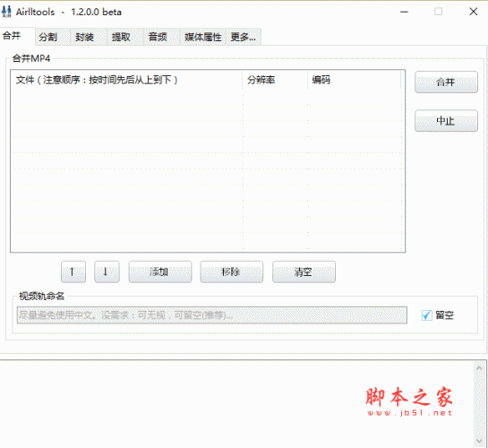Click the 编码 column header
This screenshot has width=488, height=448.
click(355, 80)
